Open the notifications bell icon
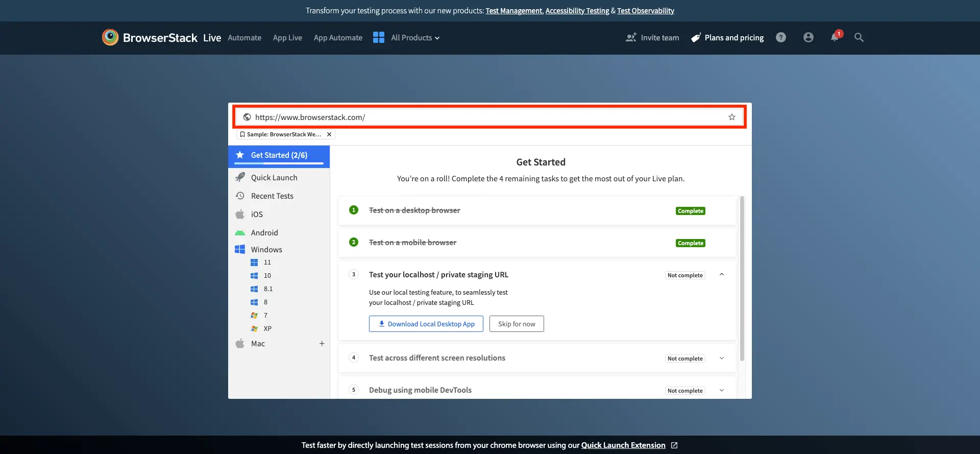980x454 pixels. (x=835, y=37)
